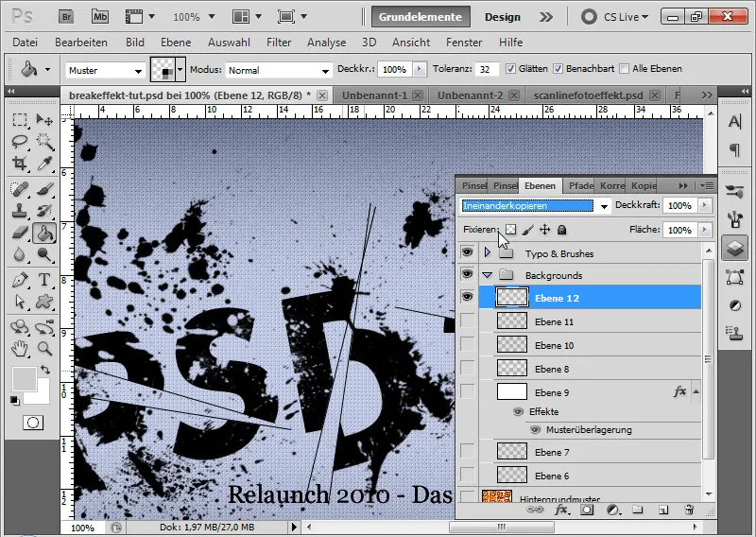This screenshot has width=756, height=537.
Task: Select the Pen tool
Action: click(x=19, y=280)
